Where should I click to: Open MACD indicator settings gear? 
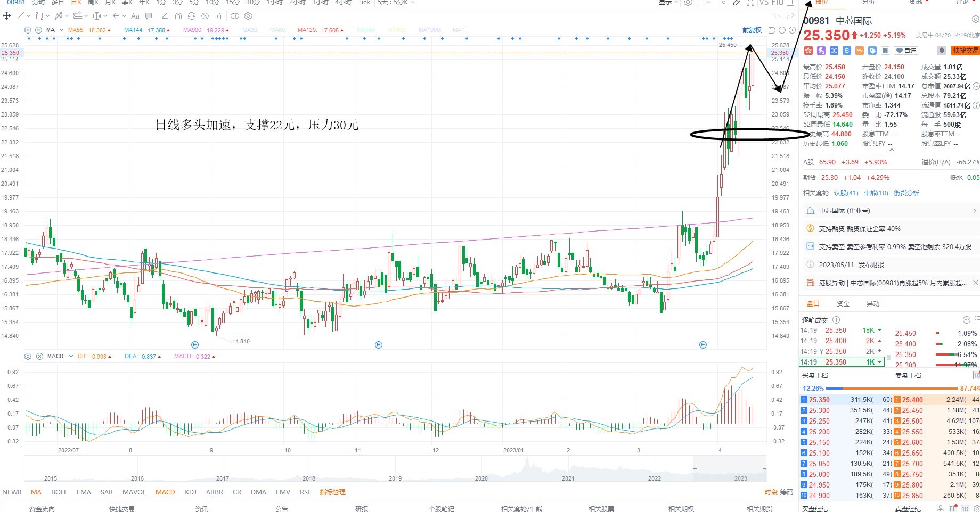(x=28, y=356)
